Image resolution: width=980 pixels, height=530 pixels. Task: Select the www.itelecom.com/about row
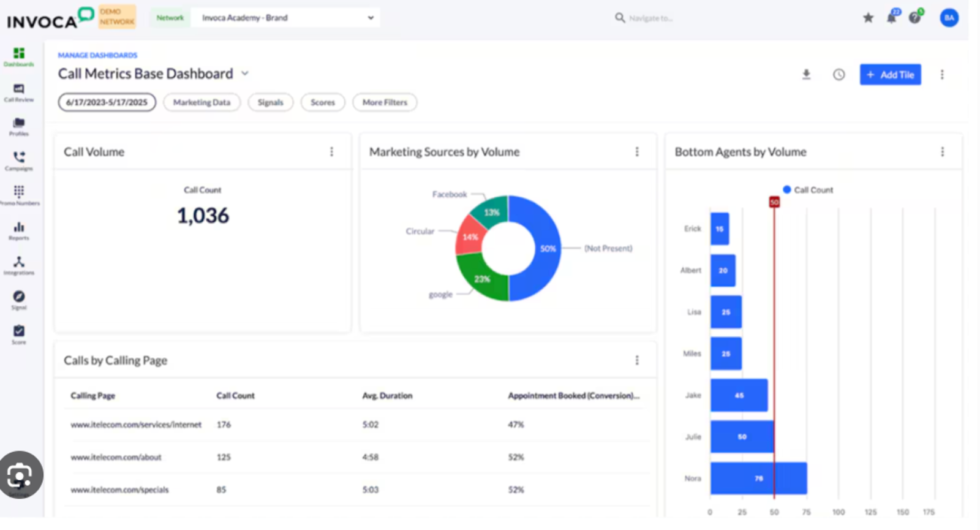pos(356,457)
